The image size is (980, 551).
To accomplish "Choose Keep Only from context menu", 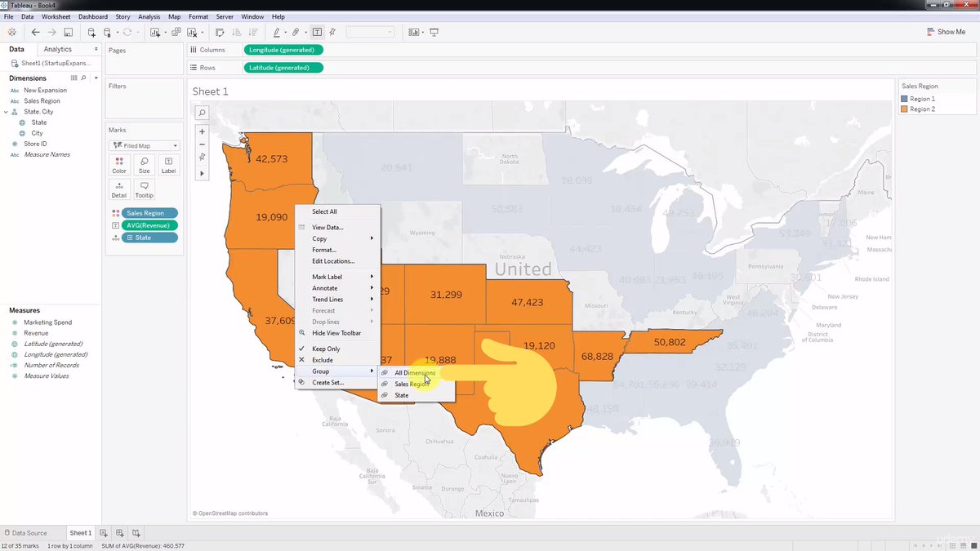I will pos(337,349).
